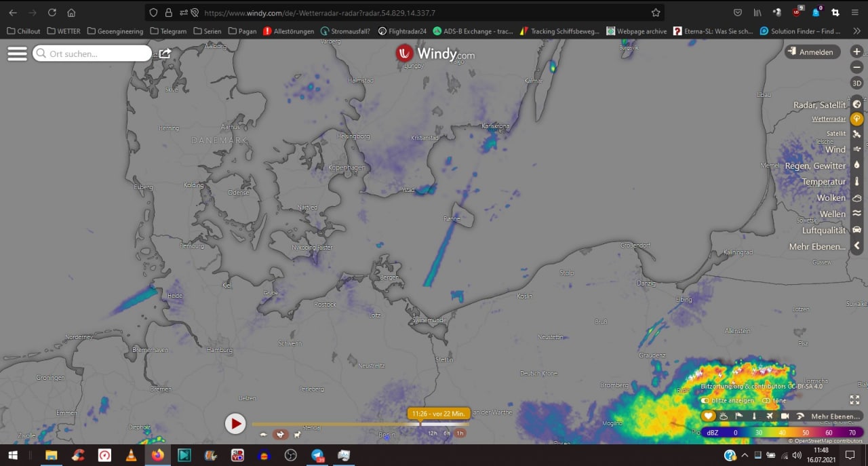The image size is (868, 466).
Task: Click the Luftqualität layer label
Action: pos(825,230)
